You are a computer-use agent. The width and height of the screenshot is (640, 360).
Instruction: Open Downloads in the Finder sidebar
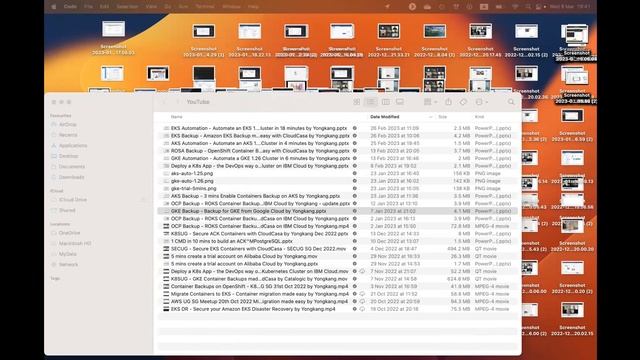click(x=71, y=177)
